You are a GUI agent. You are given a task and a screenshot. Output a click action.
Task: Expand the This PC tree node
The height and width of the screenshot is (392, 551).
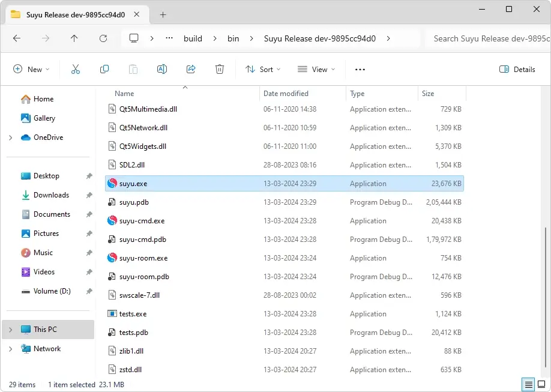11,330
